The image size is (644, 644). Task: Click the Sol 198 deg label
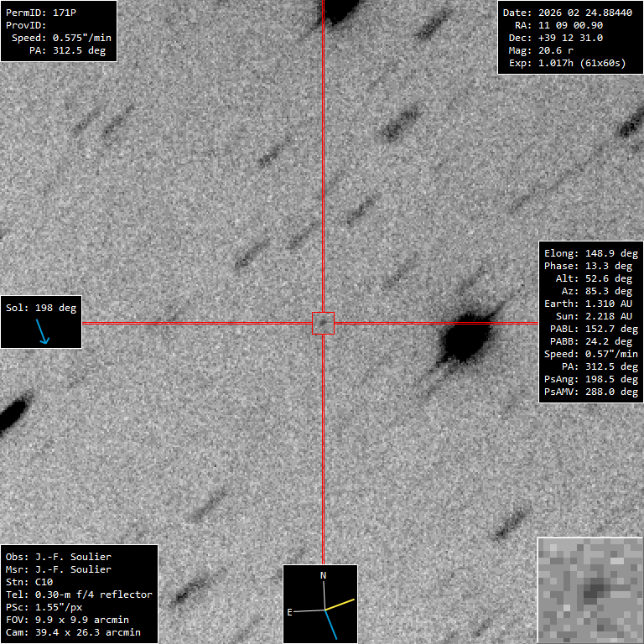click(x=41, y=308)
